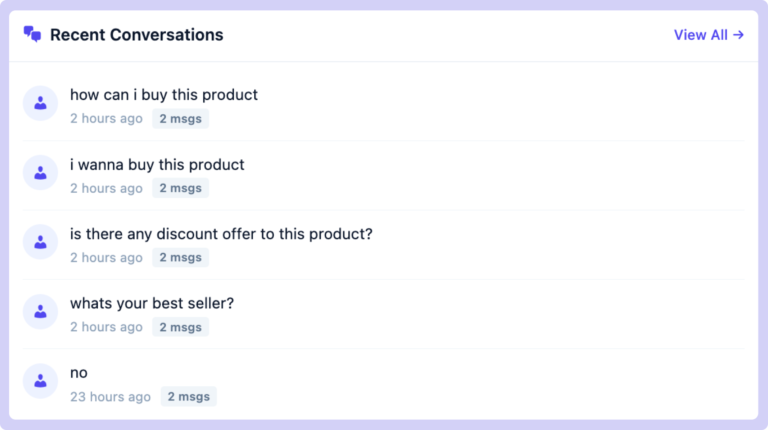Click 2 msgs badge under "whats your best seller?"
The image size is (768, 430).
(180, 327)
